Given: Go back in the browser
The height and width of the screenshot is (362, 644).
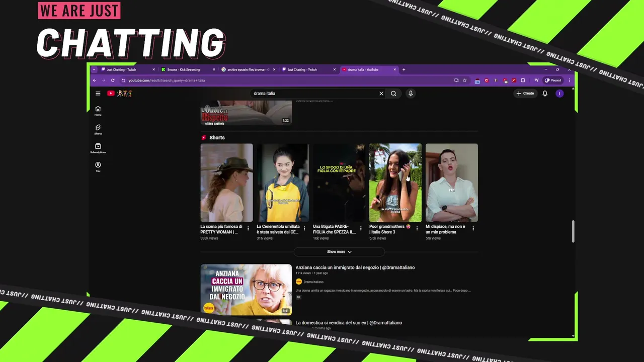Looking at the screenshot, I should pyautogui.click(x=95, y=80).
